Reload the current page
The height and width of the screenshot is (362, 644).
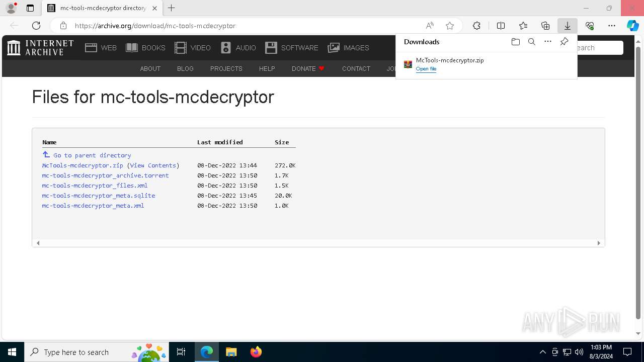tap(36, 26)
